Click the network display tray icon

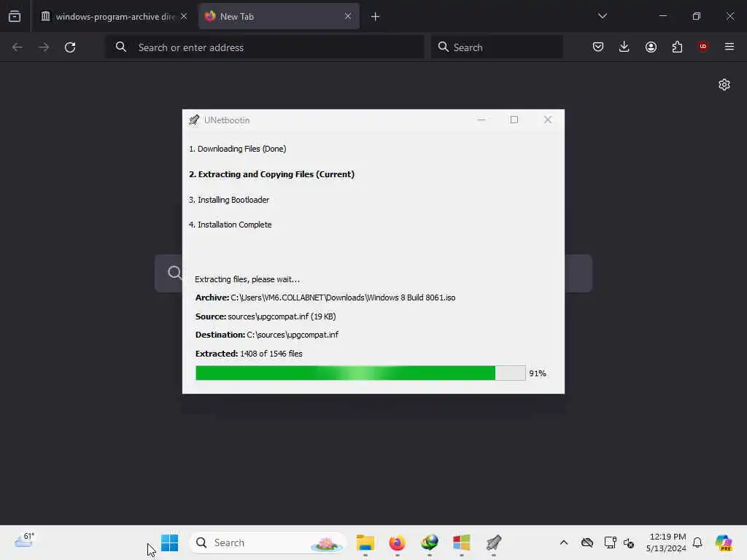(610, 542)
